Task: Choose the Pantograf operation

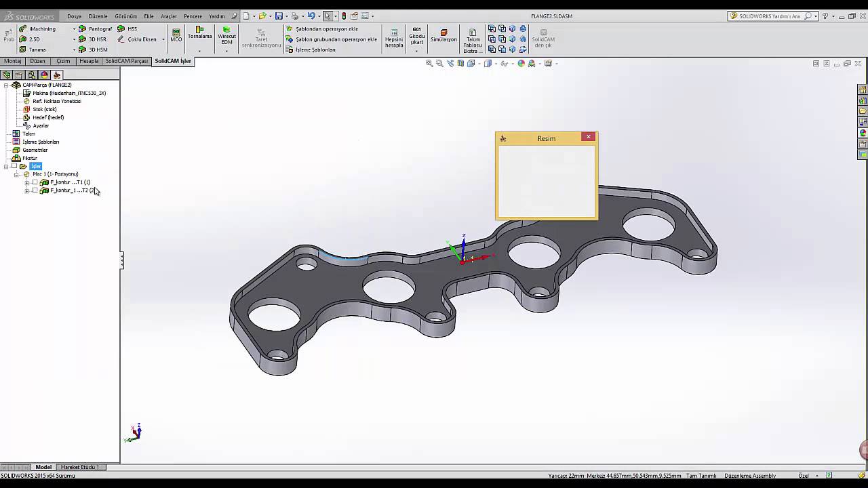Action: point(95,29)
